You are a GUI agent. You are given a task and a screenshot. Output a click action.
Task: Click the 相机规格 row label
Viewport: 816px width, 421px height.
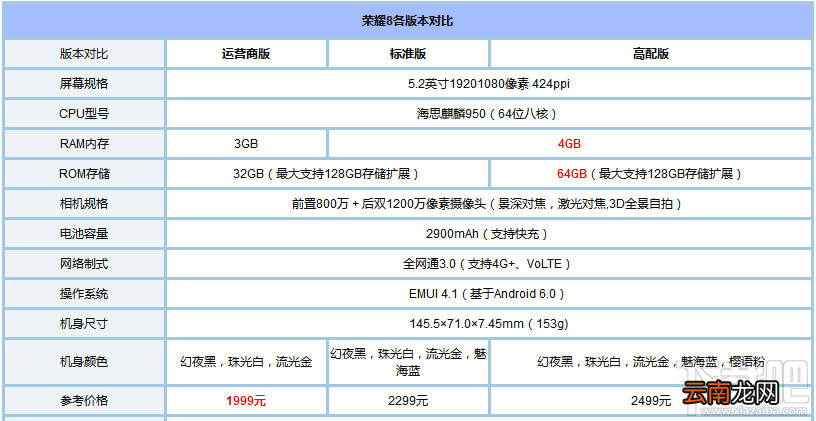click(x=84, y=204)
